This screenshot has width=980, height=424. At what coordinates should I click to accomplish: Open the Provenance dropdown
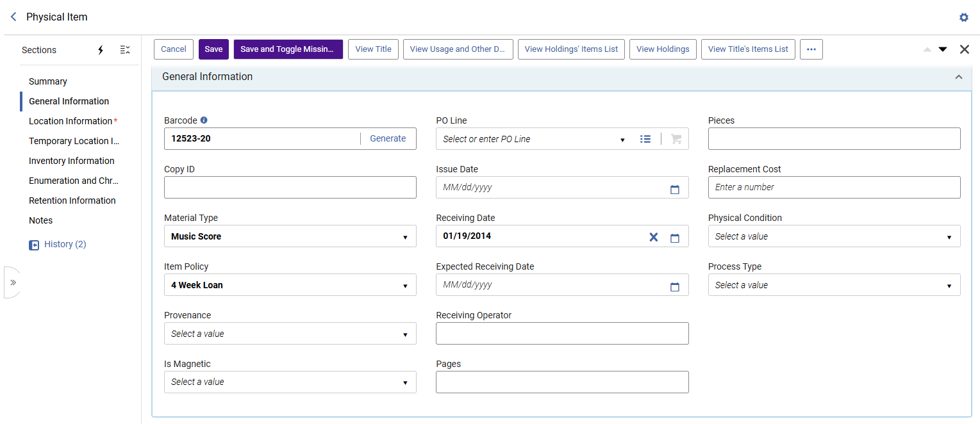click(290, 334)
